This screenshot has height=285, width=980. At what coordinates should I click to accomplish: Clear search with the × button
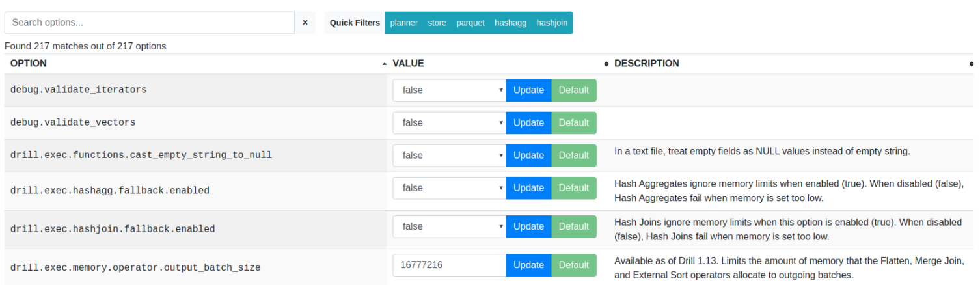click(305, 23)
